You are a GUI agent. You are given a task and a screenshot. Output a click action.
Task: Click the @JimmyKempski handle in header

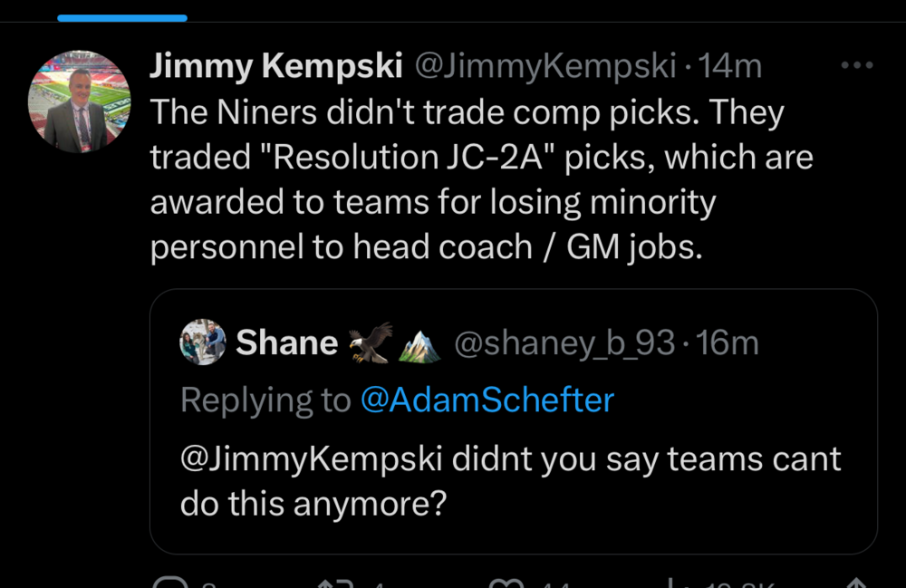coord(545,66)
